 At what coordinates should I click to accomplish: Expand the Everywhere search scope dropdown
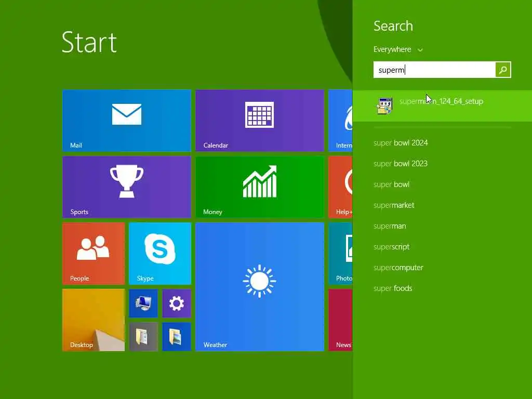click(398, 49)
